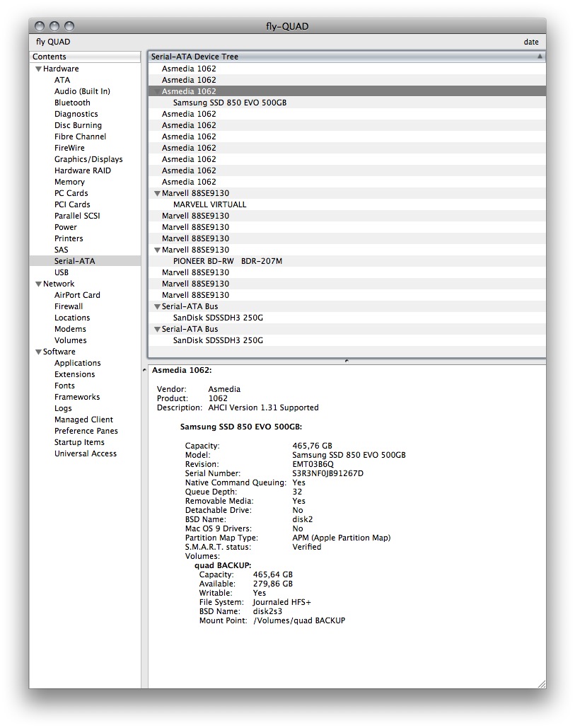575x728 pixels.
Task: Select AirPort Card under Network
Action: (77, 295)
